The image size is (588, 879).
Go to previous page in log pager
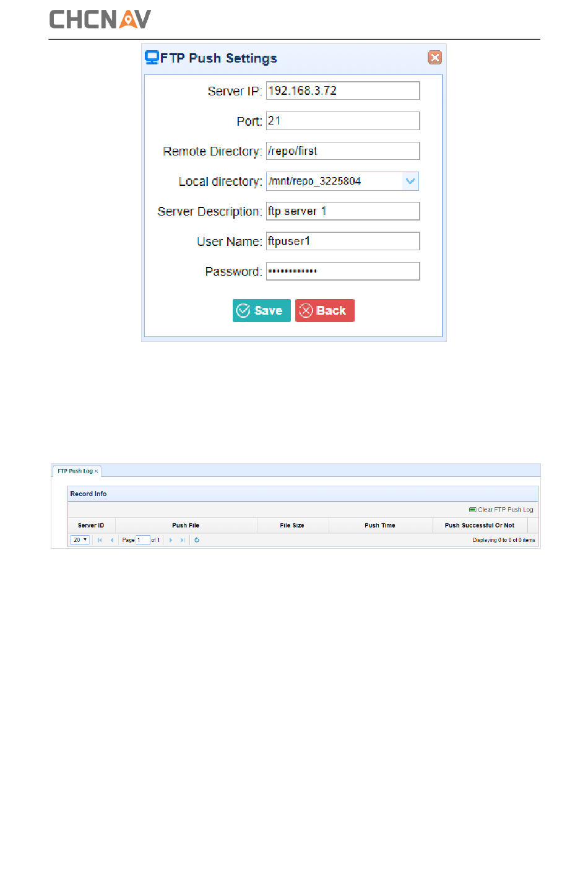[x=112, y=540]
